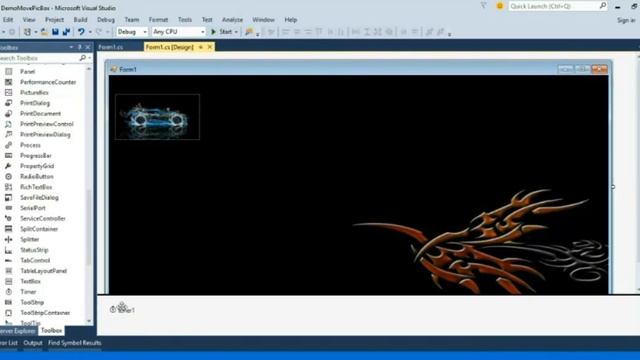The height and width of the screenshot is (360, 640).
Task: Select the ToolTip item in the Toolbox
Action: point(31,323)
